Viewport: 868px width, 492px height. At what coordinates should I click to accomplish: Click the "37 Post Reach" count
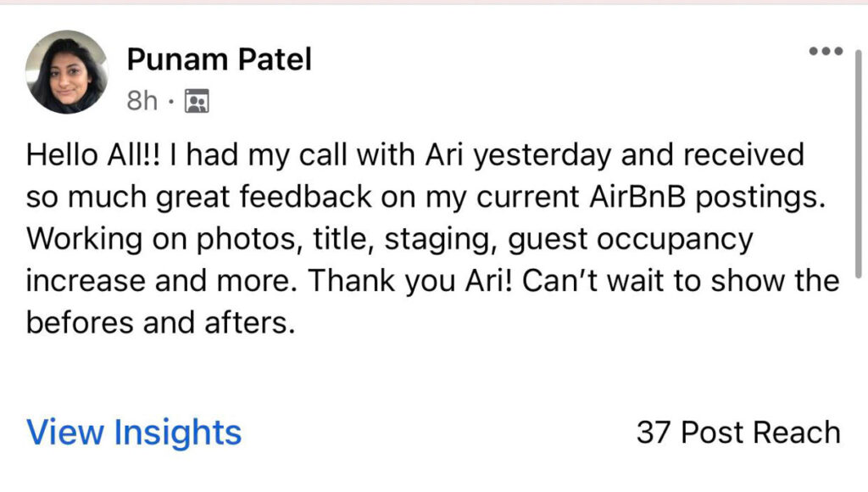point(737,433)
